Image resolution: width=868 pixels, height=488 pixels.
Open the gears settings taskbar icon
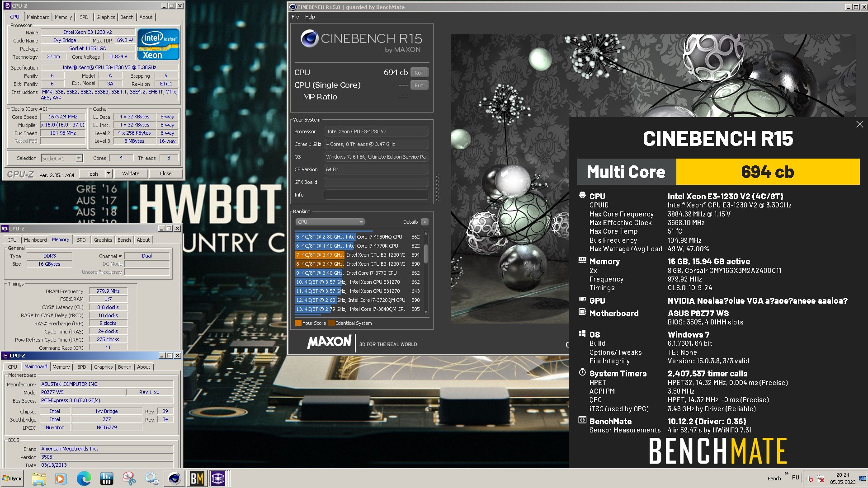152,479
